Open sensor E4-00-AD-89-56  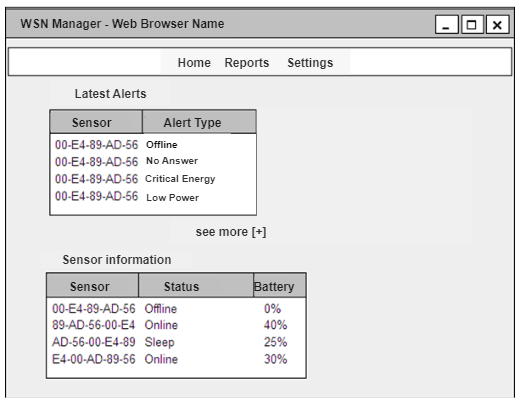(94, 359)
